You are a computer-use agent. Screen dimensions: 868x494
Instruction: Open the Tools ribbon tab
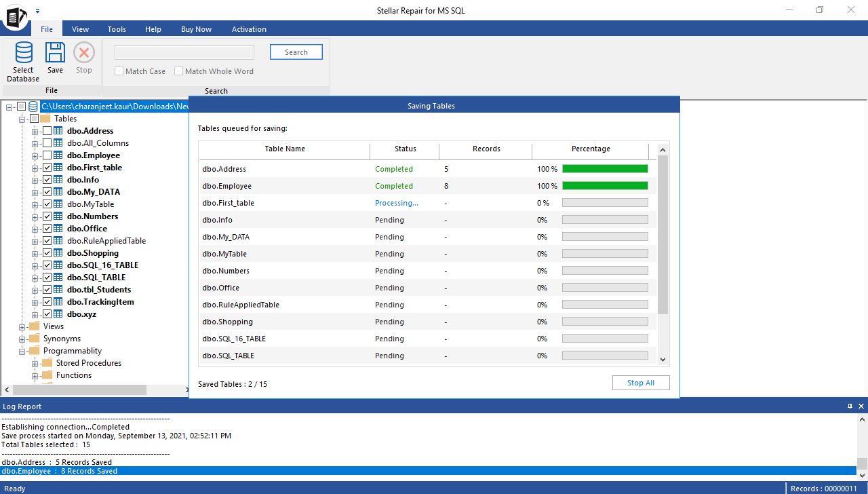[x=117, y=29]
